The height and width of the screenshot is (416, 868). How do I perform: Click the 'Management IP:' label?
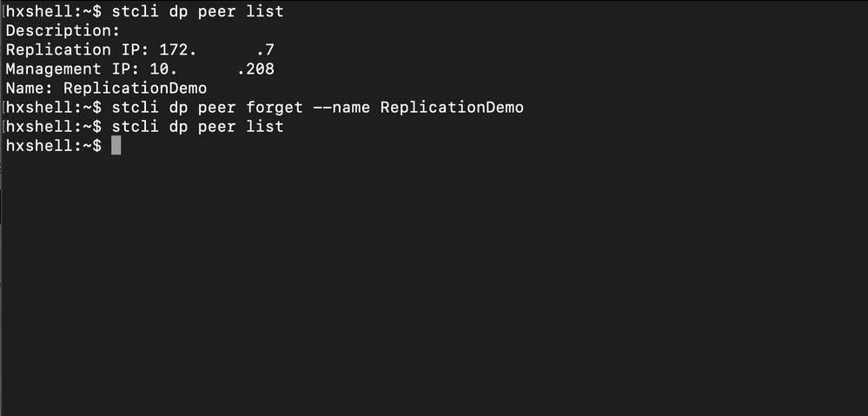click(72, 69)
